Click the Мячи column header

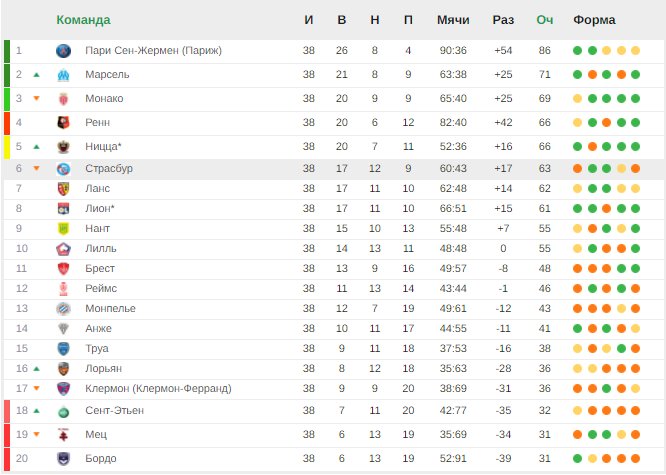(453, 20)
